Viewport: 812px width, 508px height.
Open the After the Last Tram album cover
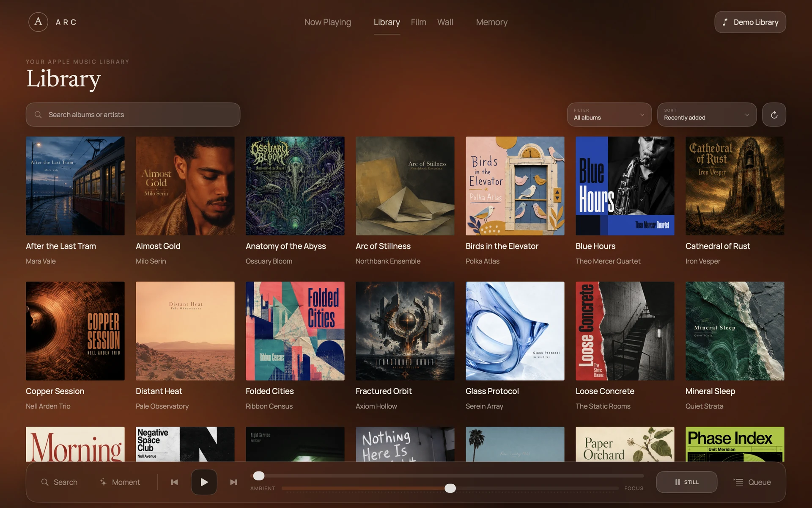pos(75,186)
